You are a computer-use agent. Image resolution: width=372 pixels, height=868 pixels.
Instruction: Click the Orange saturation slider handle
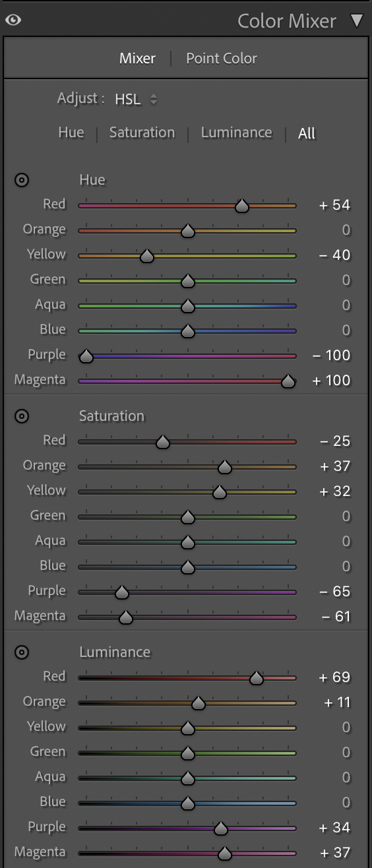[225, 467]
